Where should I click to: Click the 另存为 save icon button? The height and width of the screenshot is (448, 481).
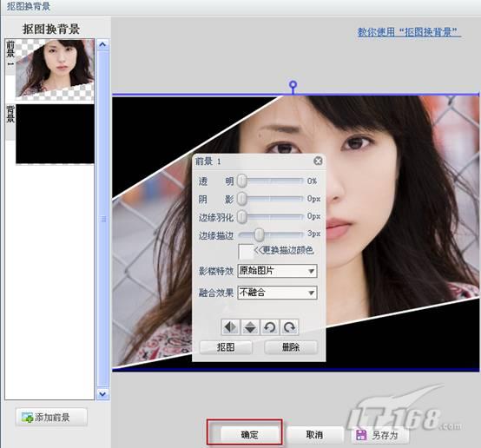tap(380, 435)
